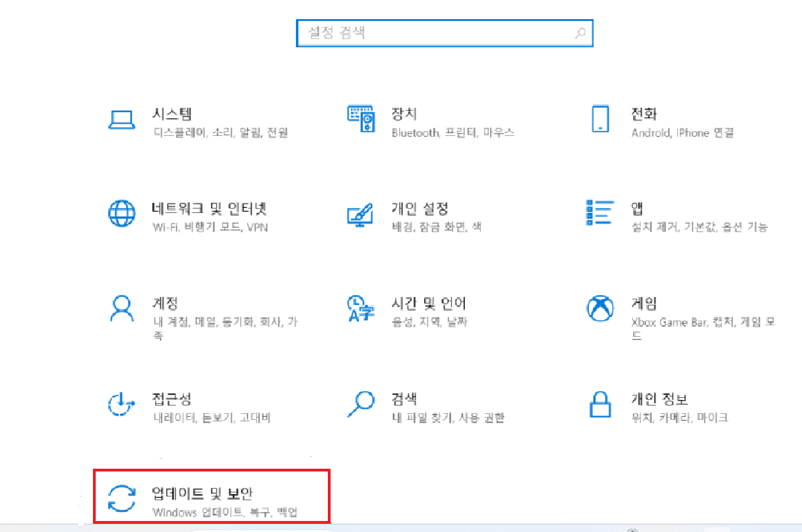Open the 전화 settings title

[x=644, y=114]
